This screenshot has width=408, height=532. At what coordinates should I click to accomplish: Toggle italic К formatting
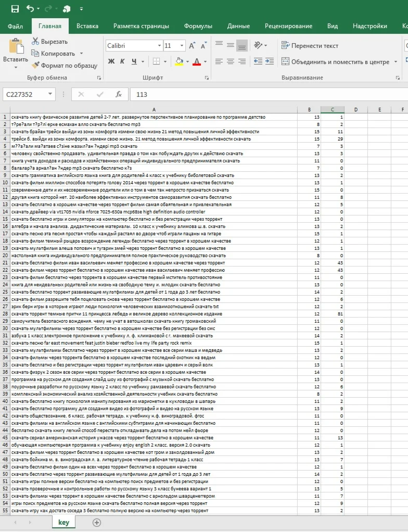point(122,61)
